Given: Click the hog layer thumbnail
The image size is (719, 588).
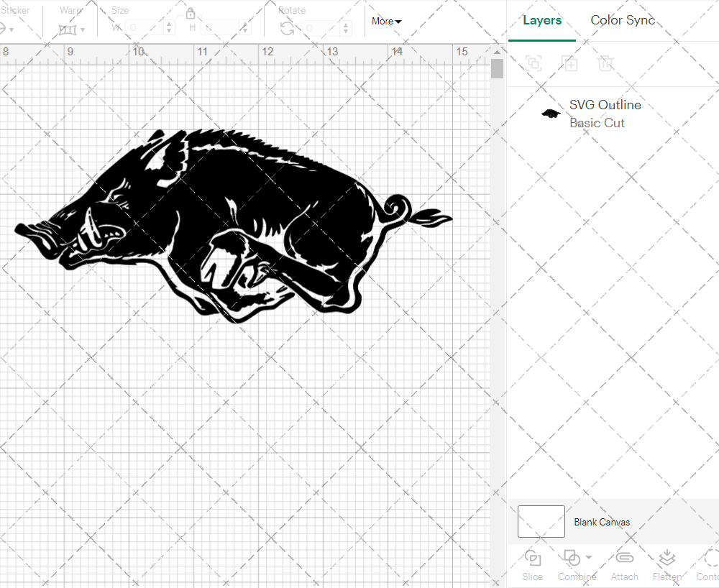Looking at the screenshot, I should tap(550, 113).
